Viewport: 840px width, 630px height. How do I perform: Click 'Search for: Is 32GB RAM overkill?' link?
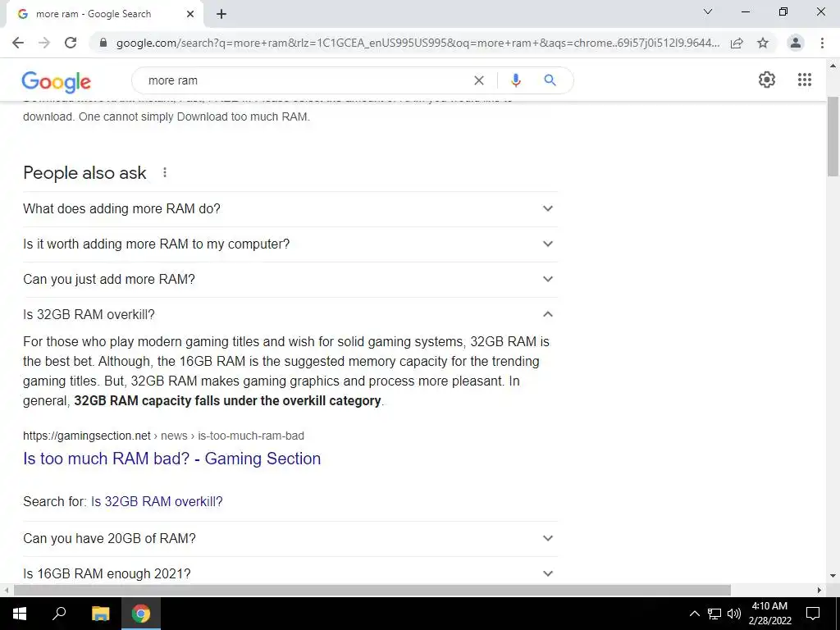tap(157, 501)
